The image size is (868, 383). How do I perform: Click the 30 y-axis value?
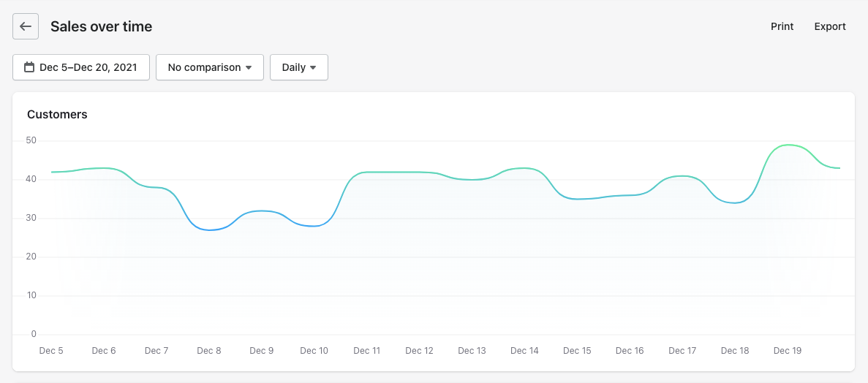tap(31, 218)
